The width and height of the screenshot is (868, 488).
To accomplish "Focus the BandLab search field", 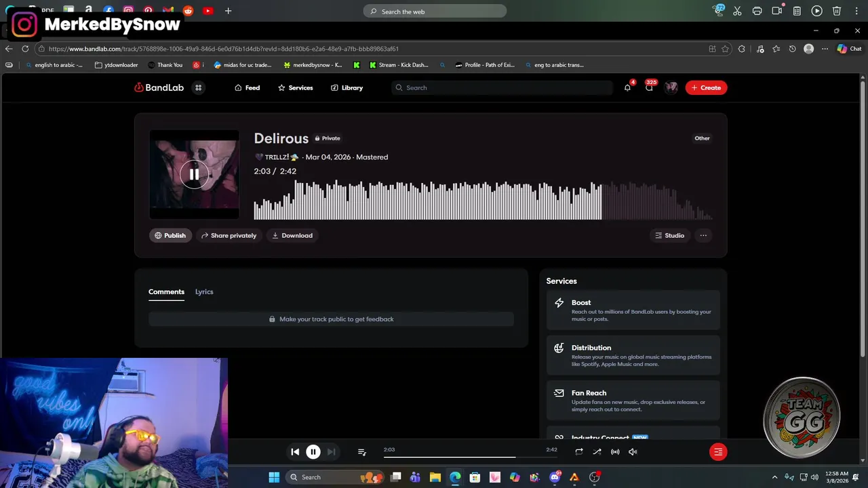I will 502,87.
